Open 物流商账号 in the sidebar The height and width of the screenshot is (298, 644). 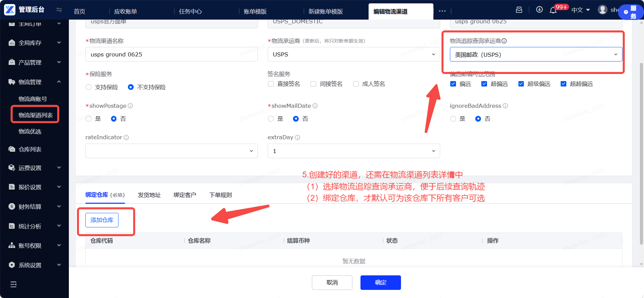[33, 99]
